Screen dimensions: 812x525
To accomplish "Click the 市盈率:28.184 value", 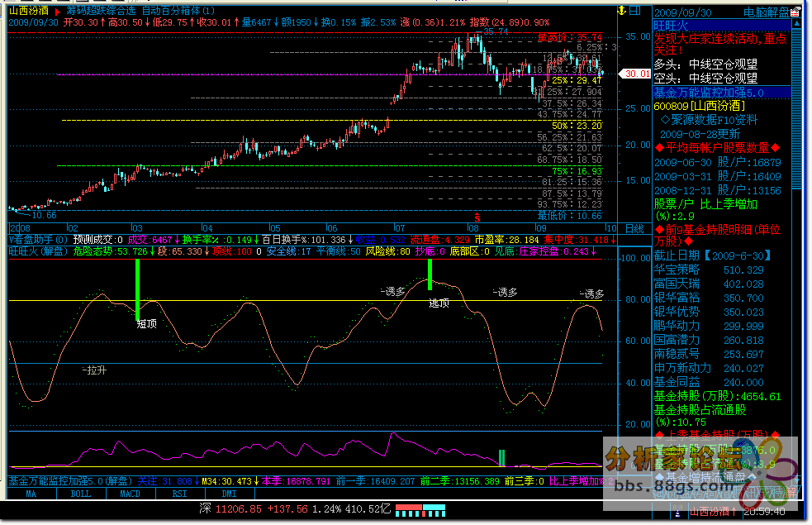I will pyautogui.click(x=506, y=240).
